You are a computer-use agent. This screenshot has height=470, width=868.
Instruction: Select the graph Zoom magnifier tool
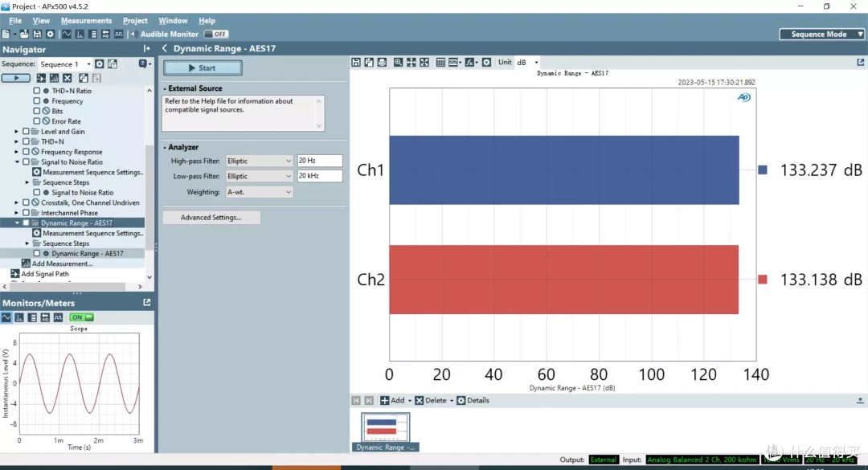[x=398, y=63]
